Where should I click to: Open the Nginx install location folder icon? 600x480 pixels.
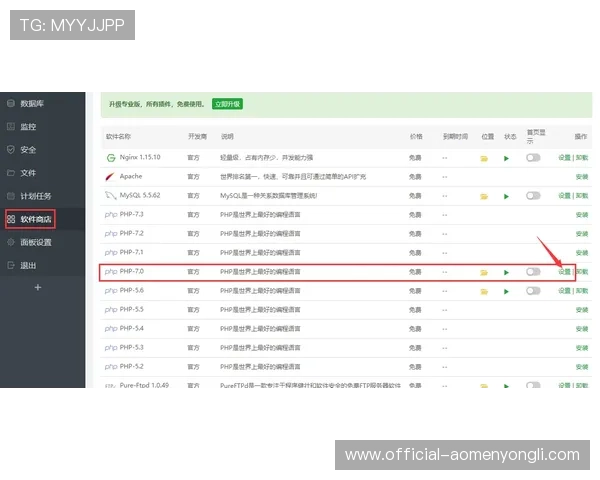click(x=484, y=158)
